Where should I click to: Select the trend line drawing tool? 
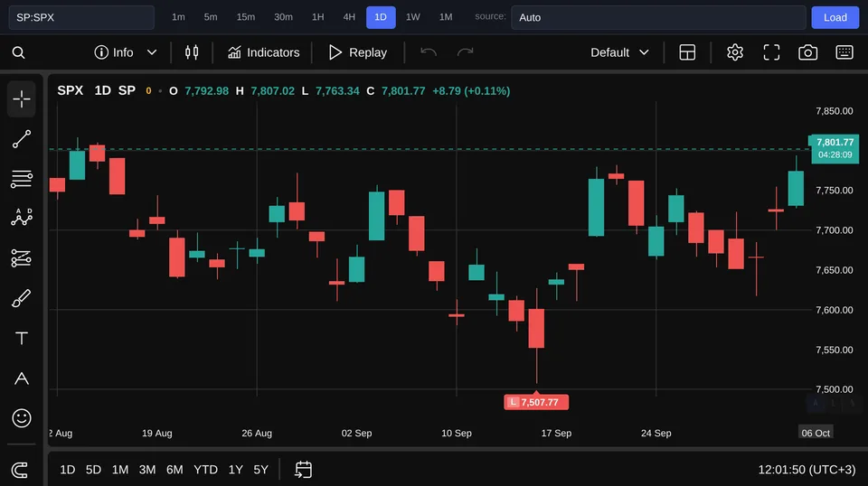pyautogui.click(x=22, y=139)
